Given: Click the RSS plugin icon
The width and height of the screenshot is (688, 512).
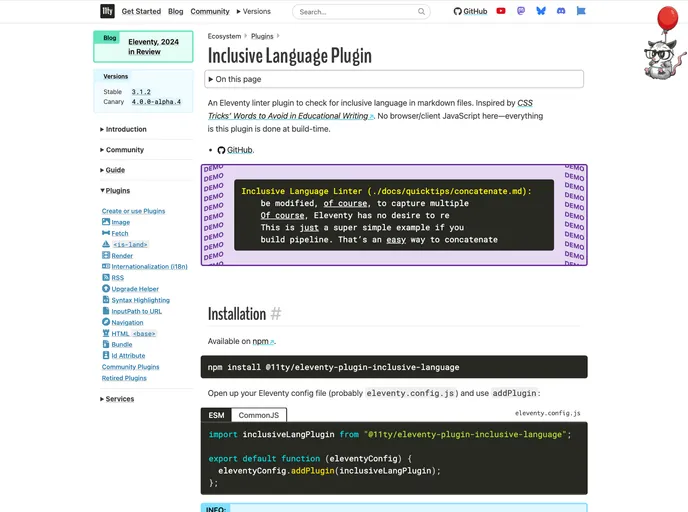Looking at the screenshot, I should 106,277.
